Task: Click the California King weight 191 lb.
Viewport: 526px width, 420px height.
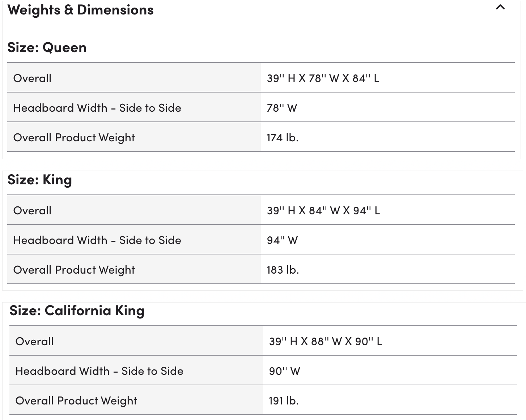Action: coord(284,401)
